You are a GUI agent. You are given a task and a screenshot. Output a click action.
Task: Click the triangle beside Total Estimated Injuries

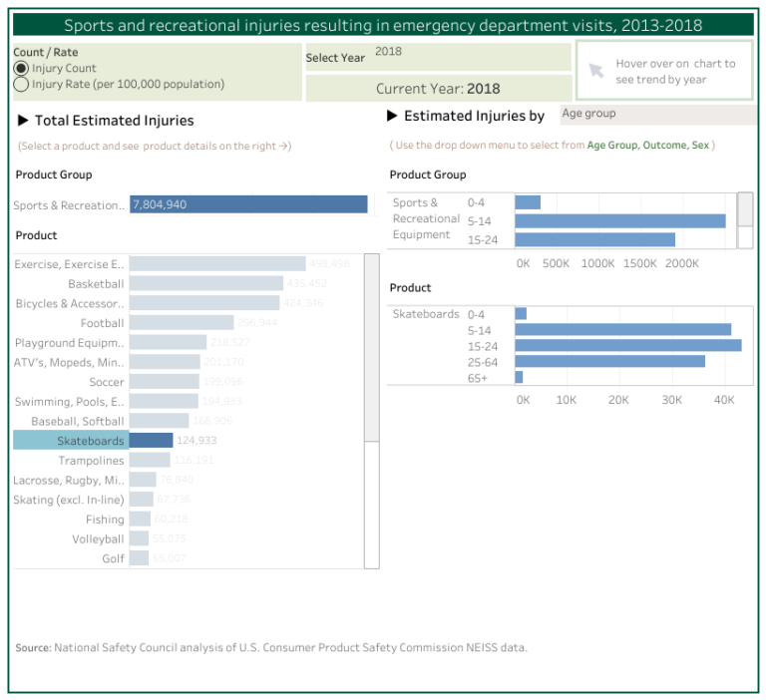[x=24, y=121]
